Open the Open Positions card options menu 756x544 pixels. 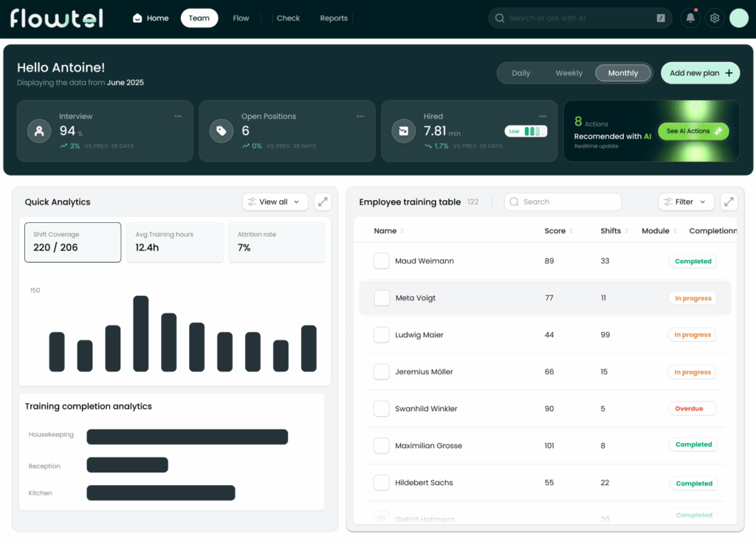[x=360, y=117]
